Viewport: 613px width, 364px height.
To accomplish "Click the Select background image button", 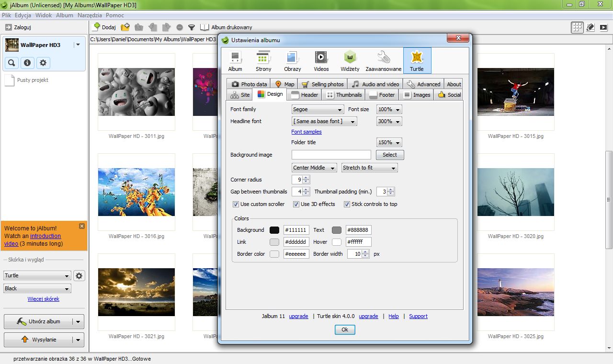I will point(389,155).
